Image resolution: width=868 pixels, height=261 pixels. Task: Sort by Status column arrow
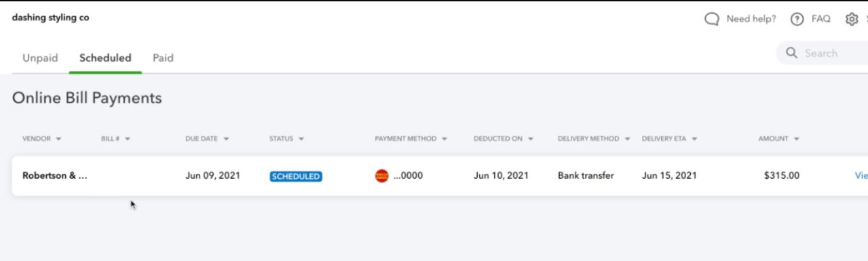point(300,139)
